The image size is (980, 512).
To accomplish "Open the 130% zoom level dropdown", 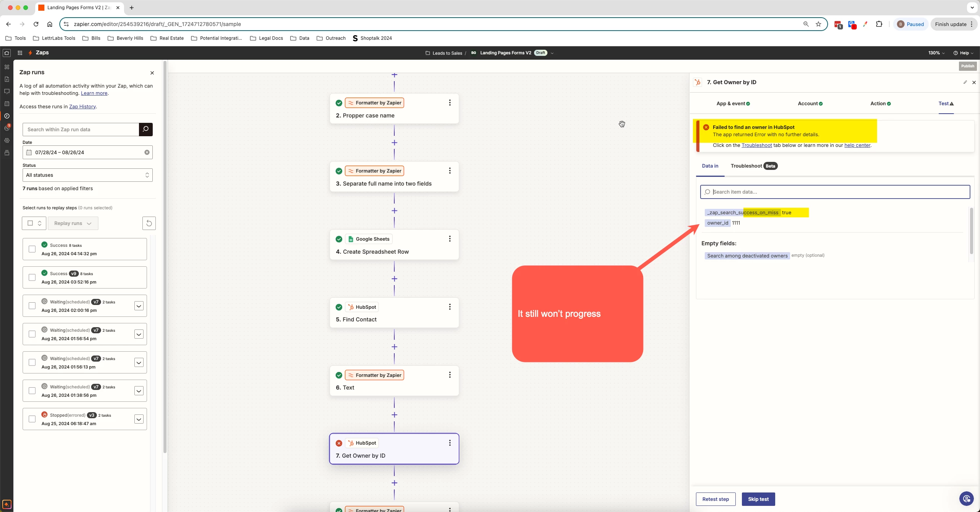I will (x=936, y=53).
